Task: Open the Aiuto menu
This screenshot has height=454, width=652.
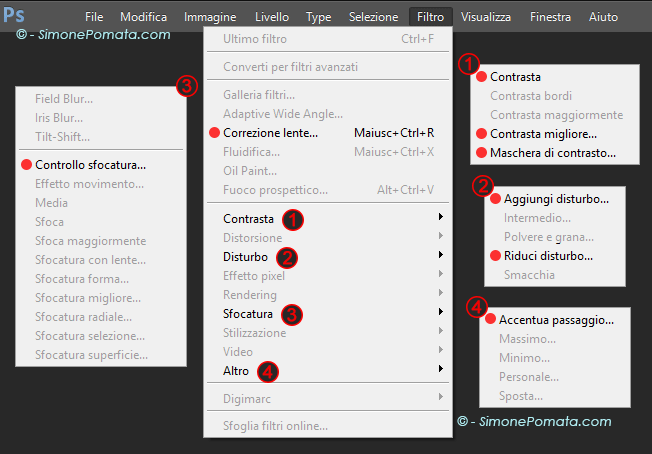Action: click(603, 17)
